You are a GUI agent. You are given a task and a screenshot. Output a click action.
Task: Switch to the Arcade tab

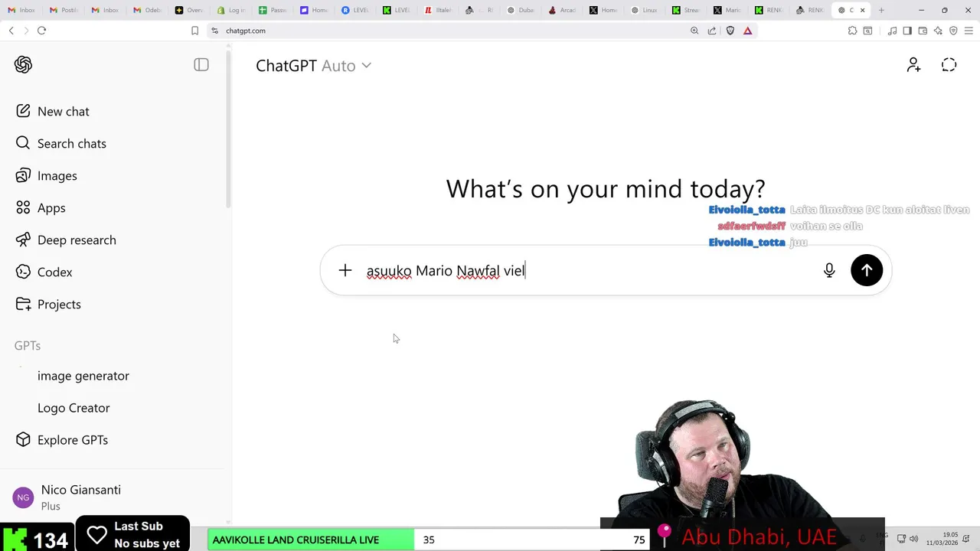pos(562,10)
